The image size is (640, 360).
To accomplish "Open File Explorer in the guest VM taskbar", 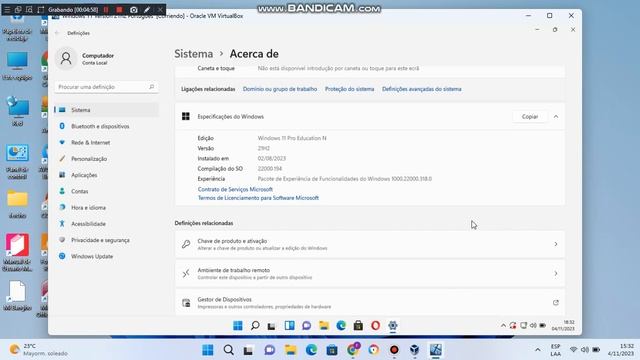I will 324,325.
